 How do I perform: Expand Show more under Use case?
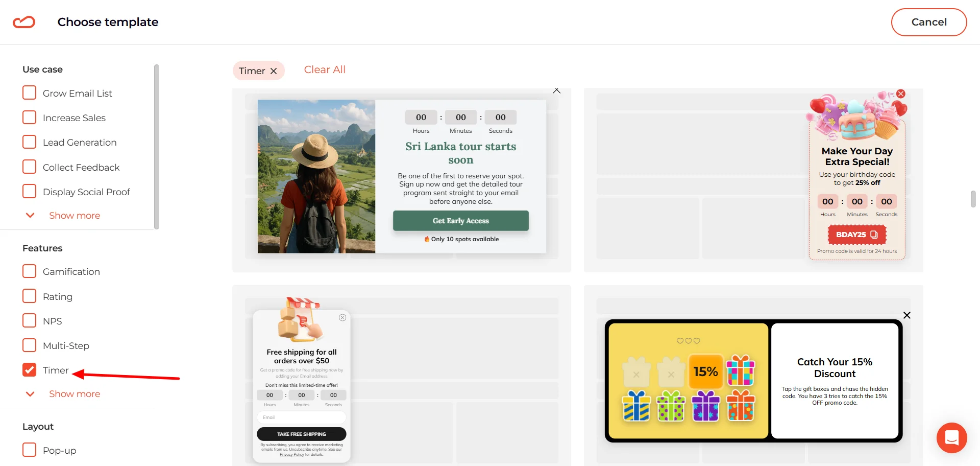coord(74,215)
